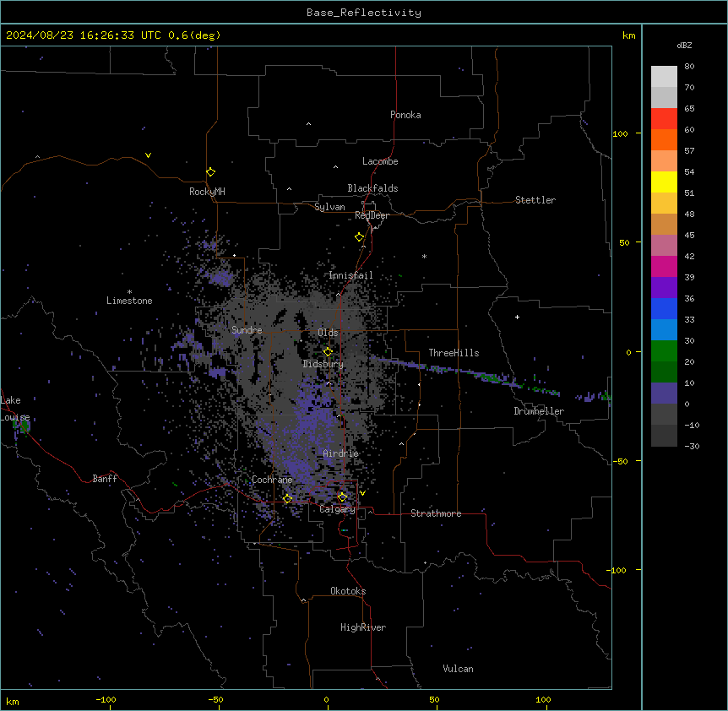
Task: Click the km unit label at bottom left
Action: 13,701
